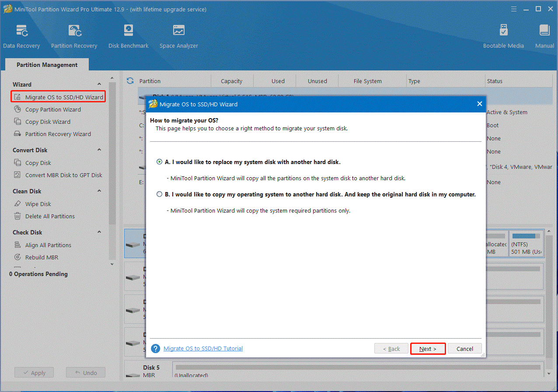Click the Copy Partition Wizard icon
558x392 pixels.
click(17, 109)
